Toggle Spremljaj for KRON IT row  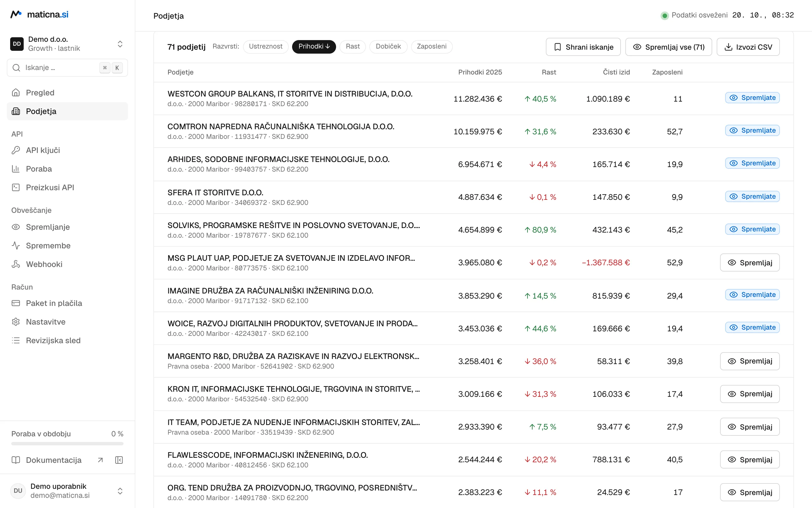tap(750, 394)
